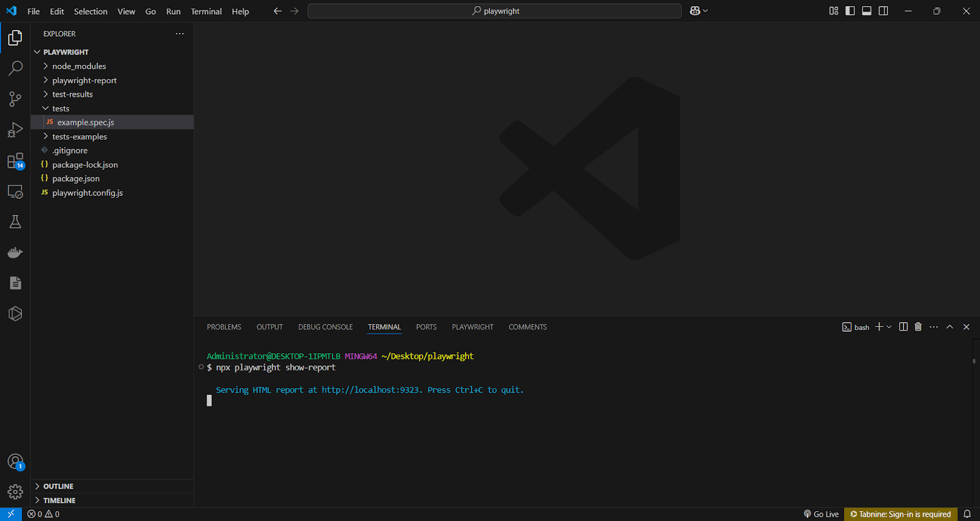Switch to the PROBLEMS tab

pyautogui.click(x=224, y=327)
